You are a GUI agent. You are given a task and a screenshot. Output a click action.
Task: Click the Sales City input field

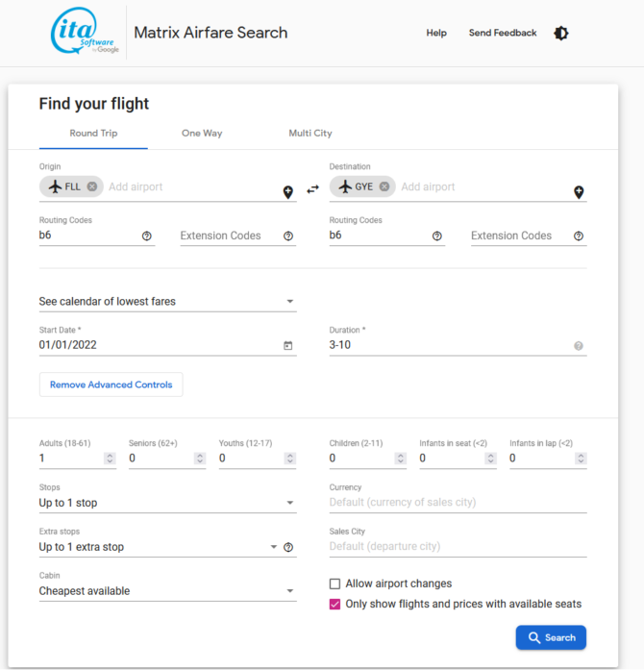[458, 546]
